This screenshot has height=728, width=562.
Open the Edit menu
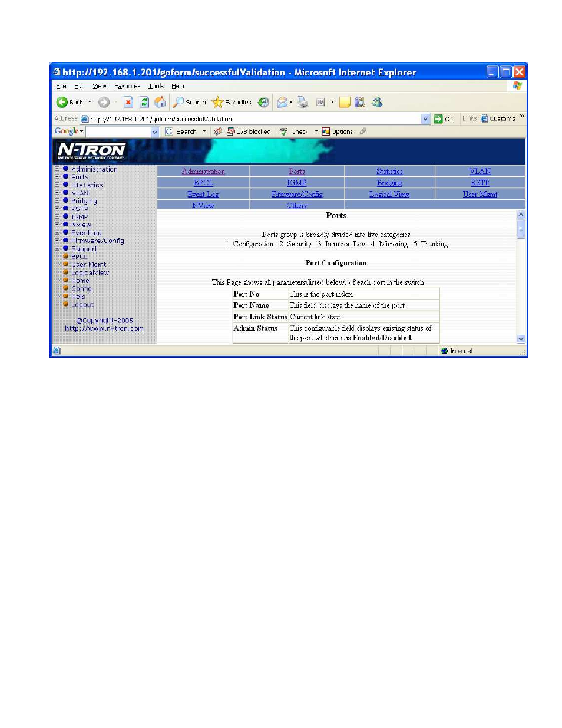[x=80, y=86]
